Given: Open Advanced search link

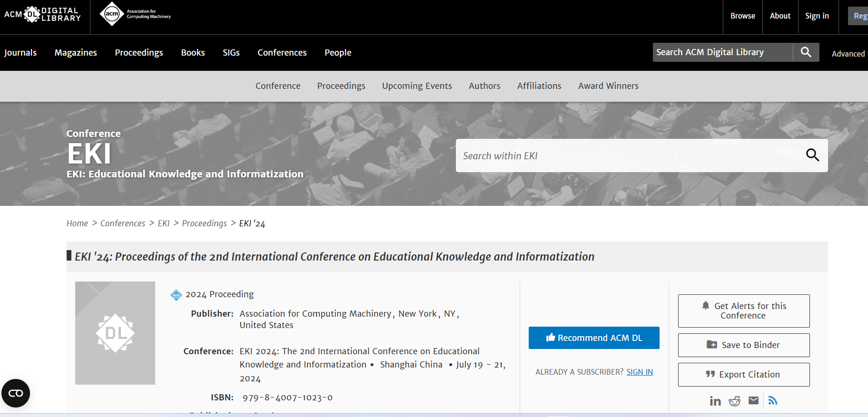Looking at the screenshot, I should tap(848, 54).
